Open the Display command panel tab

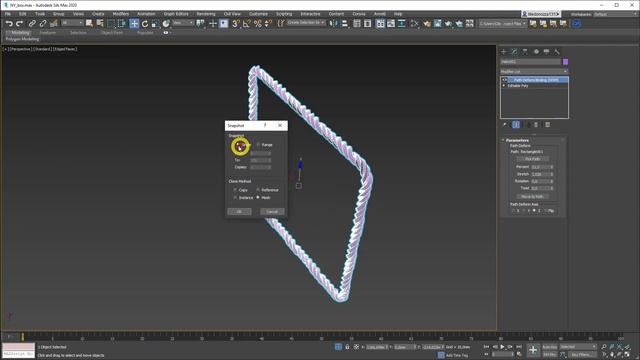[x=547, y=52]
